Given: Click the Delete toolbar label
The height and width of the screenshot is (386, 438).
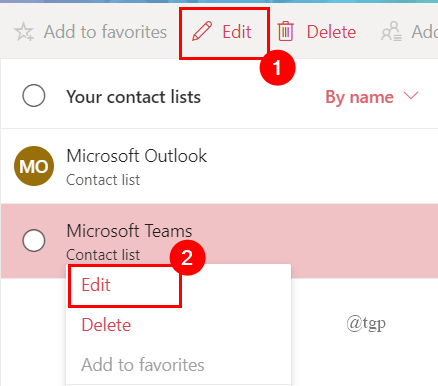Looking at the screenshot, I should click(331, 32).
